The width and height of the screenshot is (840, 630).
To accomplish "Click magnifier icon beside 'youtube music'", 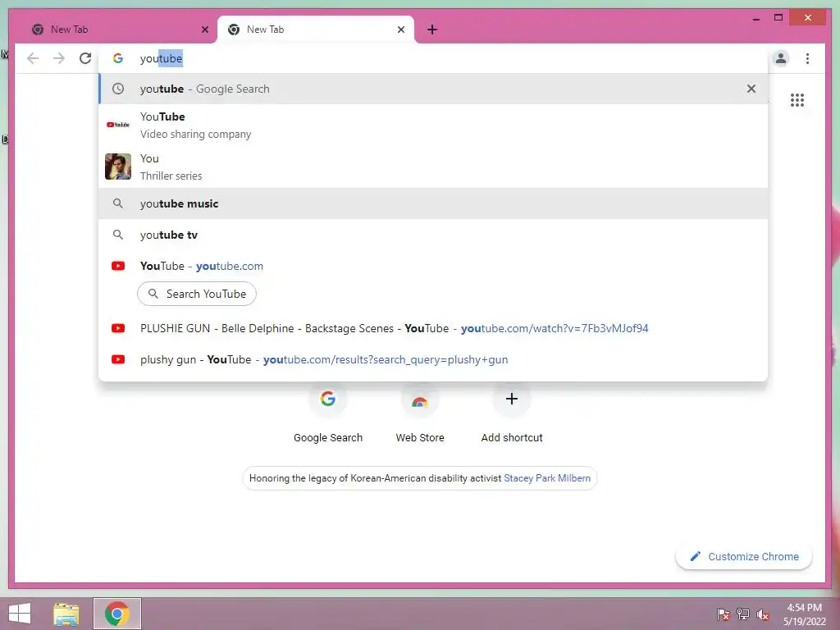I will click(x=118, y=203).
